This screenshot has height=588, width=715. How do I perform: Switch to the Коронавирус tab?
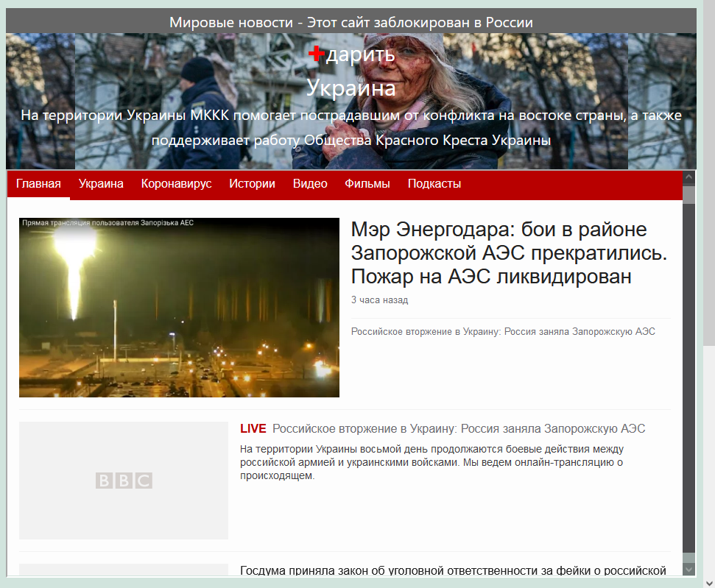pyautogui.click(x=176, y=184)
